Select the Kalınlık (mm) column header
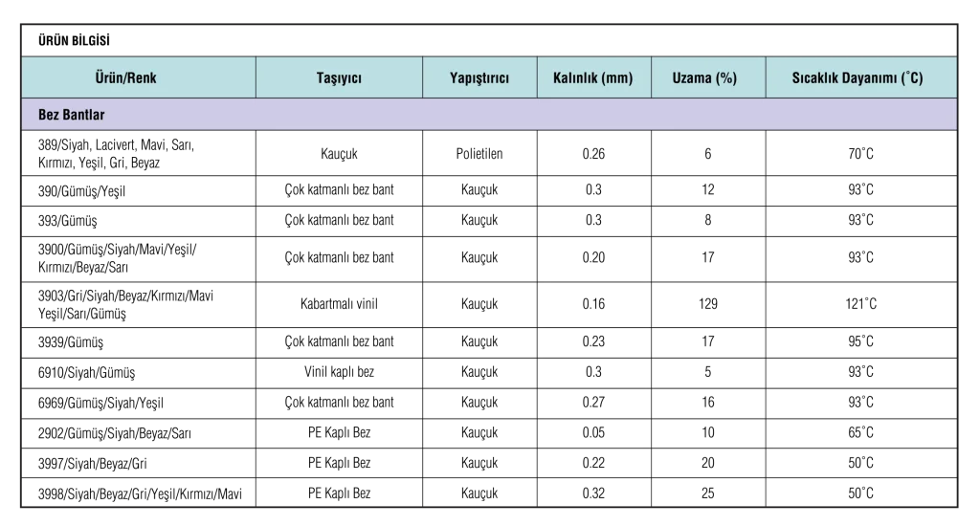 click(x=593, y=78)
